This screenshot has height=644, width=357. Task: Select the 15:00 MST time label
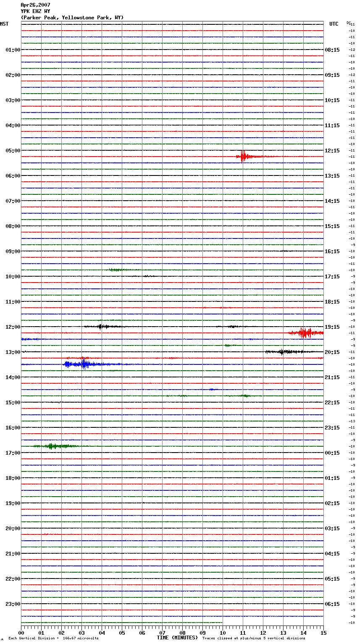click(13, 403)
